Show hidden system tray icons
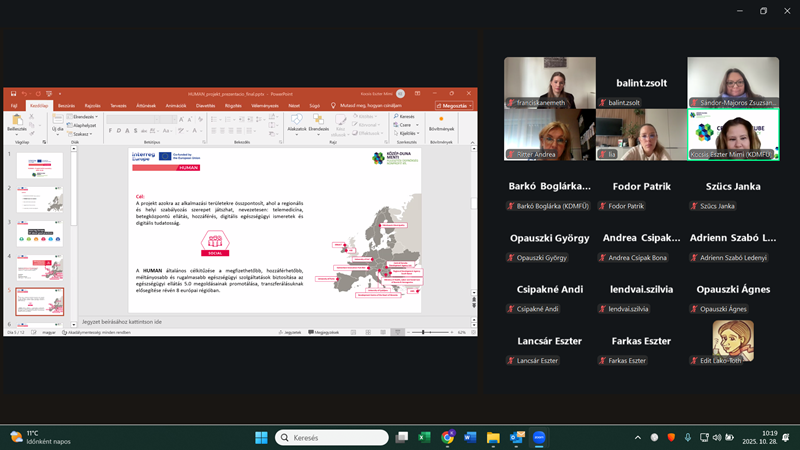 (638, 437)
